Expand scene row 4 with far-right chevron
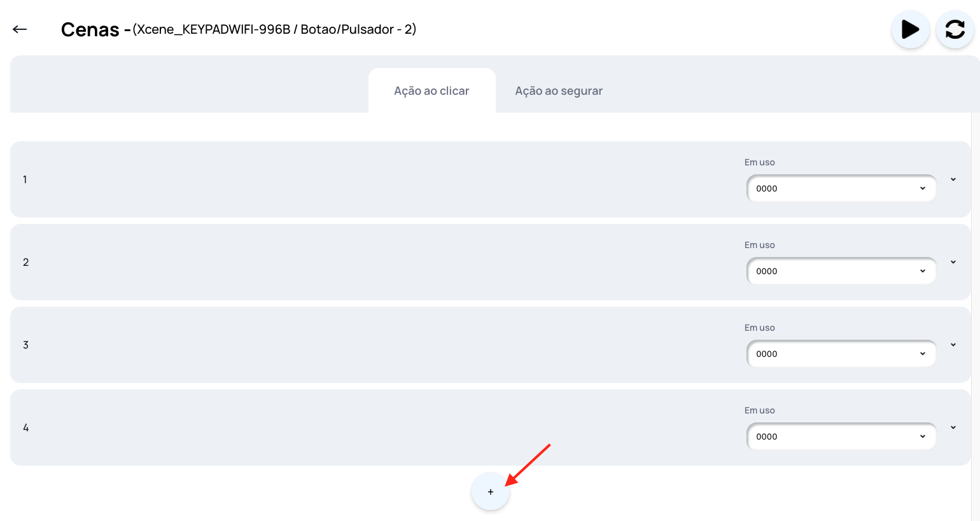Image resolution: width=980 pixels, height=521 pixels. [953, 427]
